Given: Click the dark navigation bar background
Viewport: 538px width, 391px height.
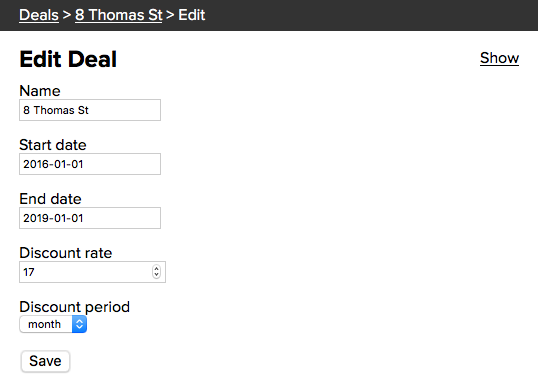Looking at the screenshot, I should 371,15.
